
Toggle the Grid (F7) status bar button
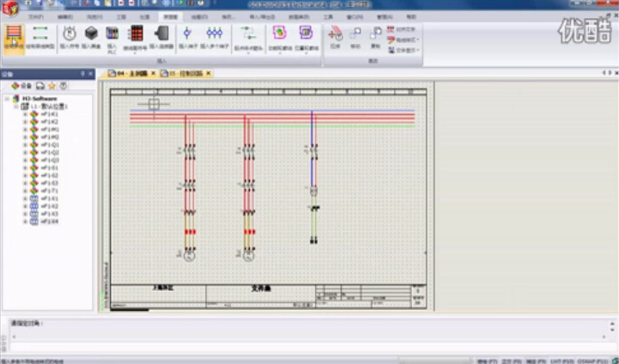point(487,361)
